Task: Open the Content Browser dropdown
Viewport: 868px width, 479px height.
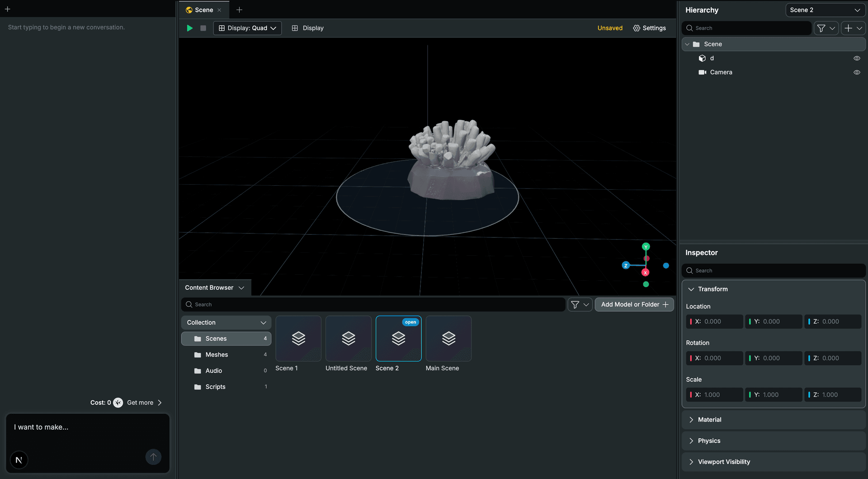Action: [x=215, y=288]
